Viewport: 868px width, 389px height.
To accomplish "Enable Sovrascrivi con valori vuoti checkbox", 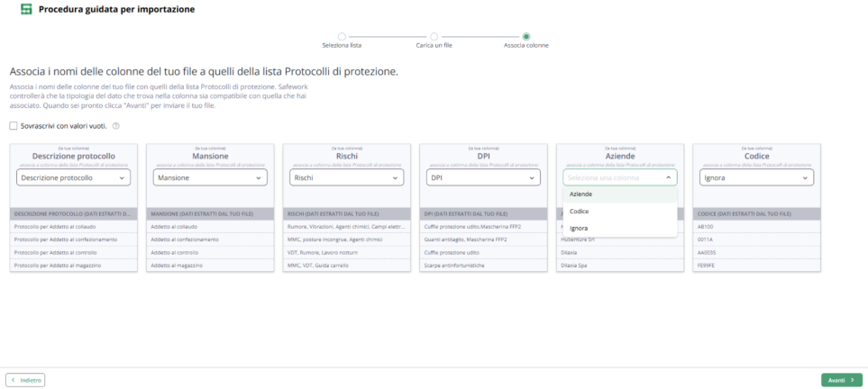I will tap(14, 126).
